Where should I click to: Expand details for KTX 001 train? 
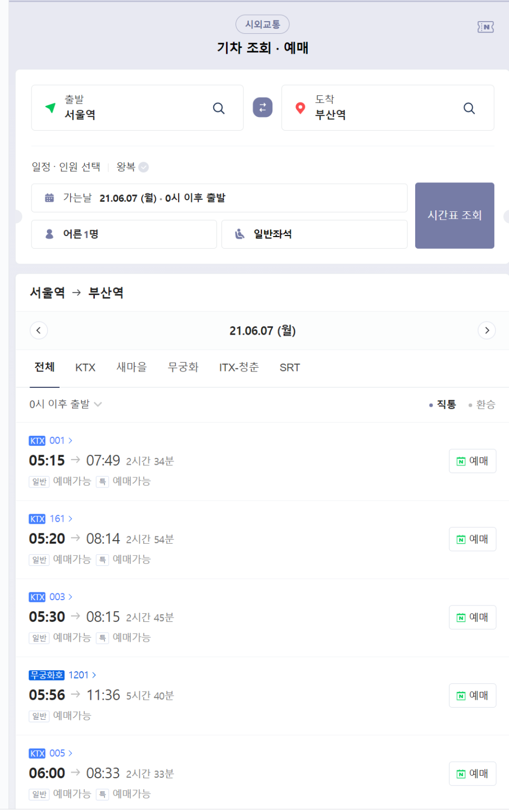[61, 441]
